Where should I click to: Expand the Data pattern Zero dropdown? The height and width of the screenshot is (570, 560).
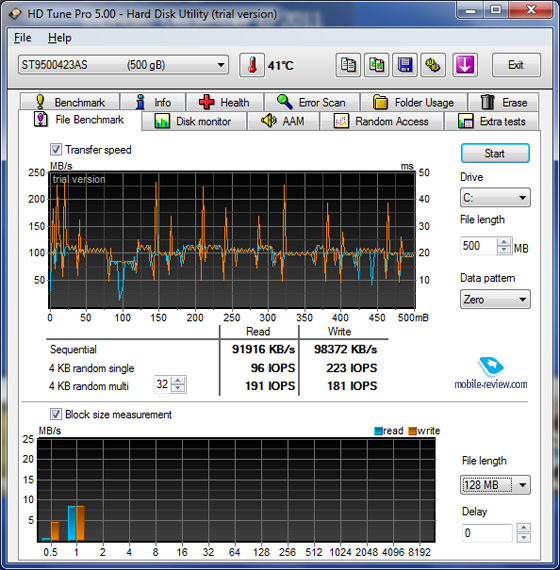495,300
